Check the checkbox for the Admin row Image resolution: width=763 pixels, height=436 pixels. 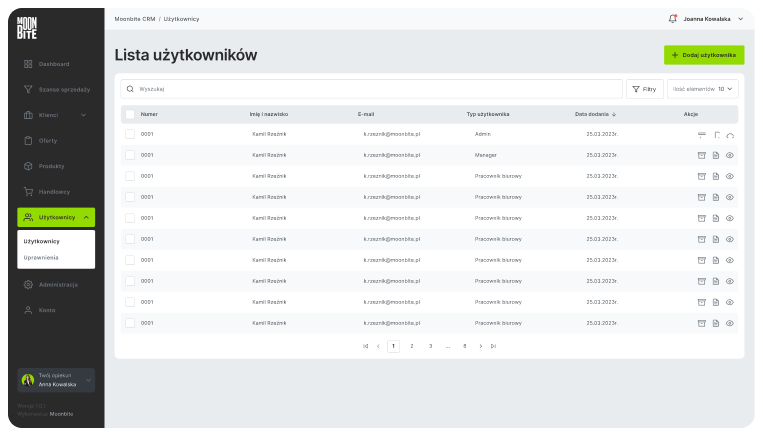[x=130, y=134]
